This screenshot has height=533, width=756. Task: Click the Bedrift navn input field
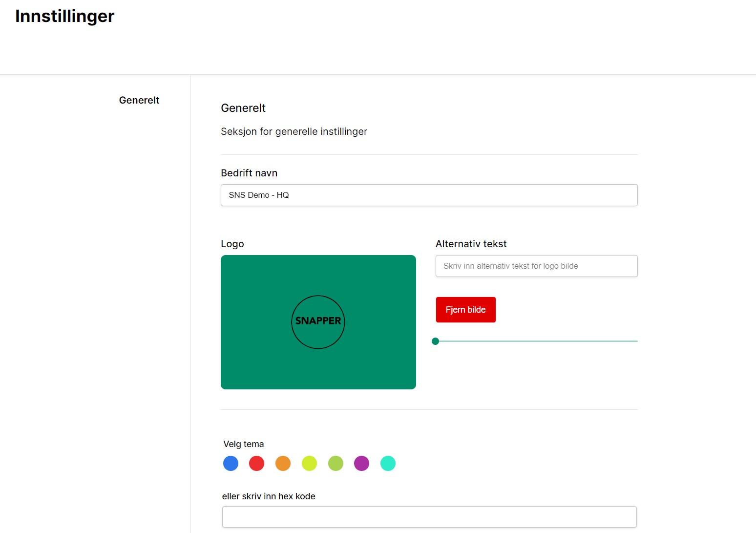click(x=429, y=195)
